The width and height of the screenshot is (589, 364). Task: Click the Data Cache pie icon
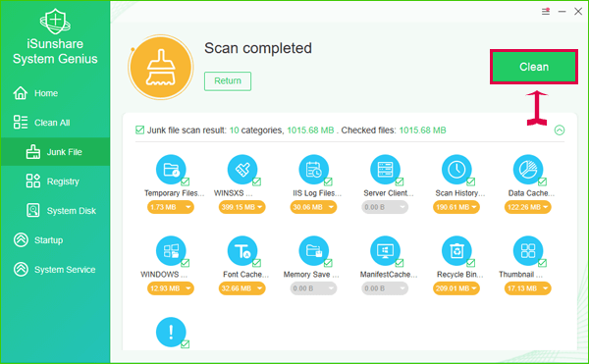[x=528, y=169]
